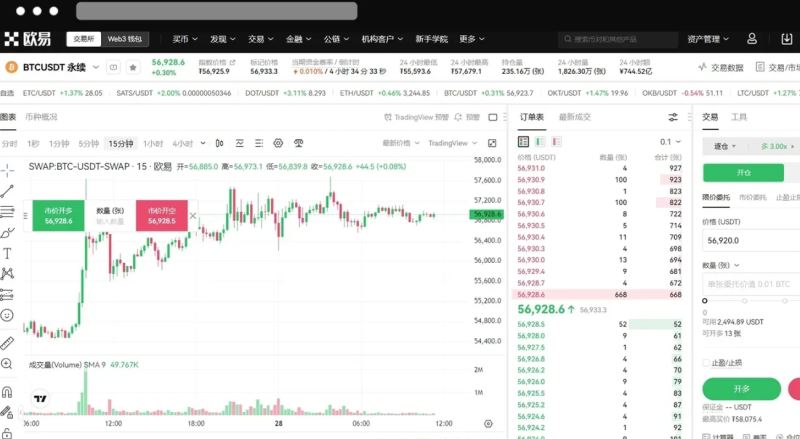Select the 1小时 interval
The width and height of the screenshot is (800, 439).
pyautogui.click(x=153, y=144)
